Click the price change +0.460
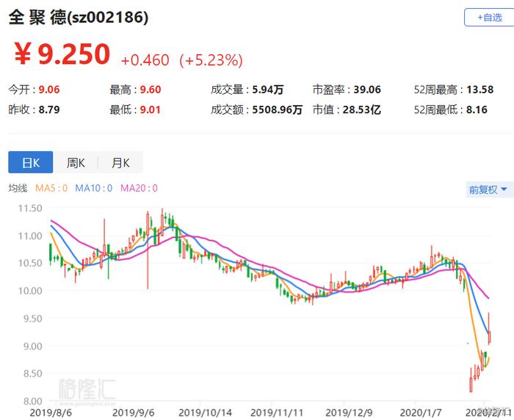The height and width of the screenshot is (420, 514). [x=145, y=60]
